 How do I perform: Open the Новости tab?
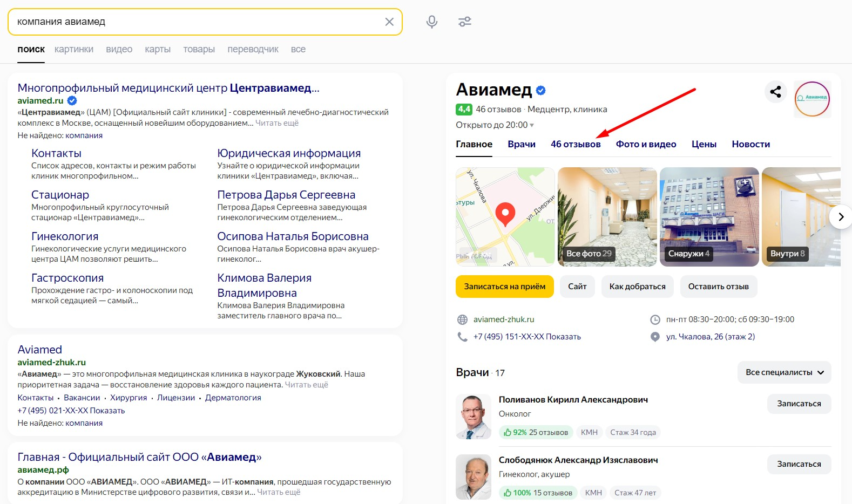[751, 144]
